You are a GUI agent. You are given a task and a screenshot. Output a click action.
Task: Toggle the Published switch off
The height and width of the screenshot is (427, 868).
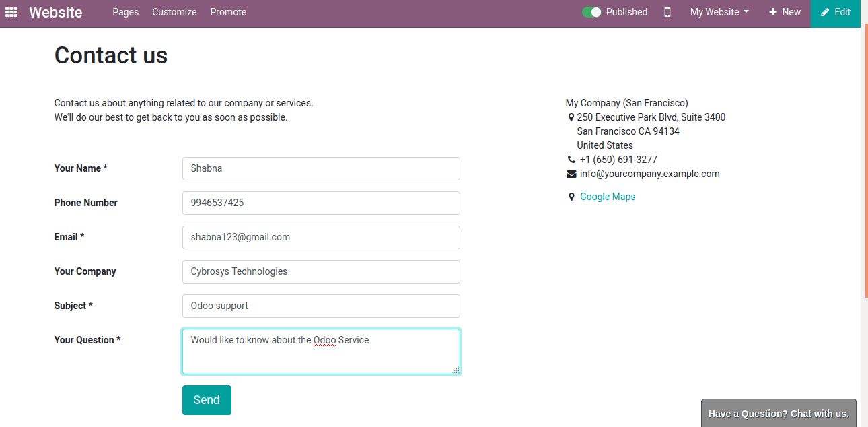(591, 12)
